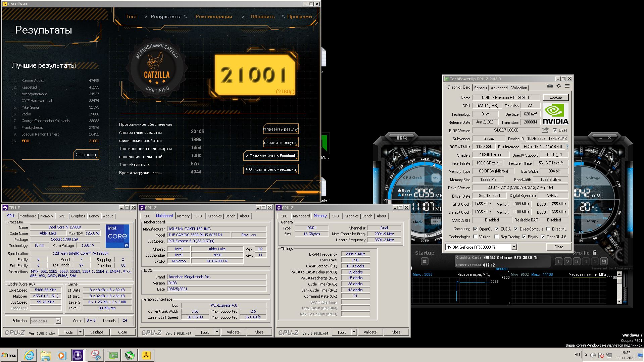Screen dimensions: 644x362
Task: Open Internet Explorer from the taskbar
Action: click(29, 355)
